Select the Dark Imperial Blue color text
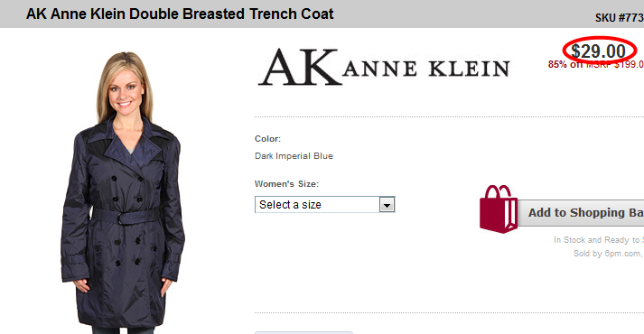Screen dimensions: 644x334 point(294,156)
